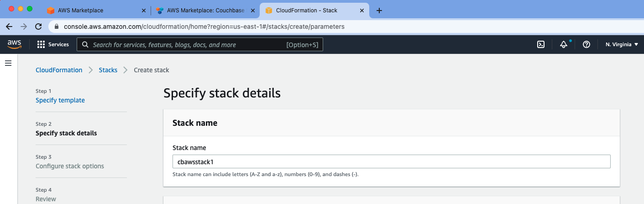644x204 pixels.
Task: Open the Services grid menu
Action: (x=53, y=44)
